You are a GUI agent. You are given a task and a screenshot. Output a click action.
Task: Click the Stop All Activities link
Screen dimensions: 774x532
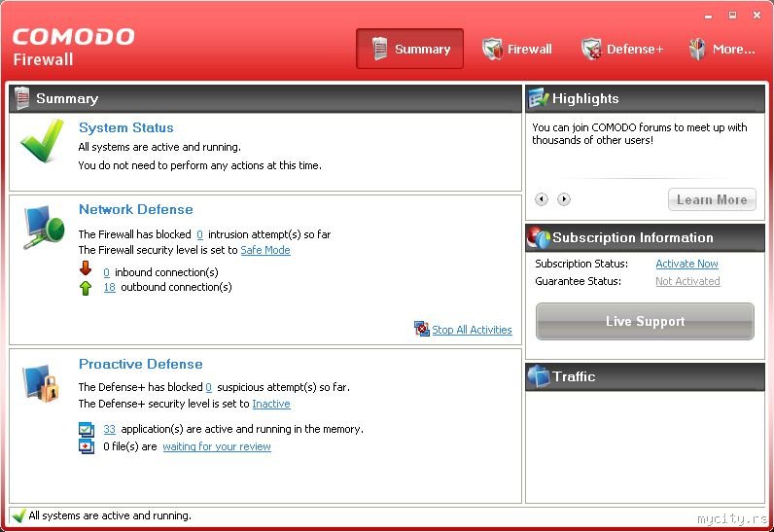(472, 330)
